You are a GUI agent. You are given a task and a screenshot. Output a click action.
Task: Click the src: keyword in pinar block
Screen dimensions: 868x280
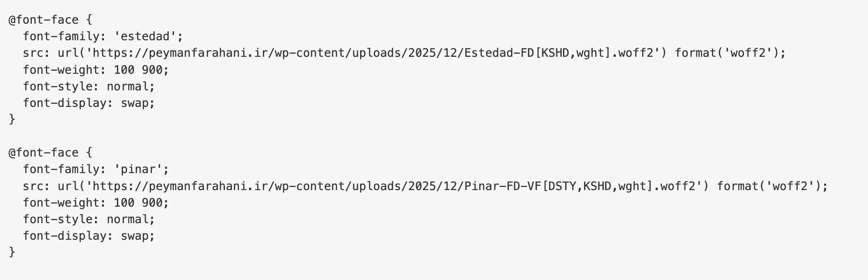[37, 186]
